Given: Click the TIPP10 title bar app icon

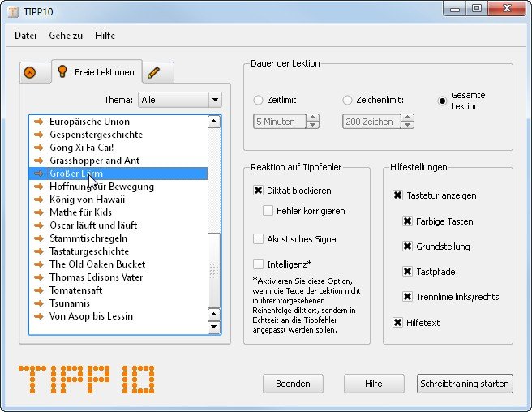Looking at the screenshot, I should [13, 12].
